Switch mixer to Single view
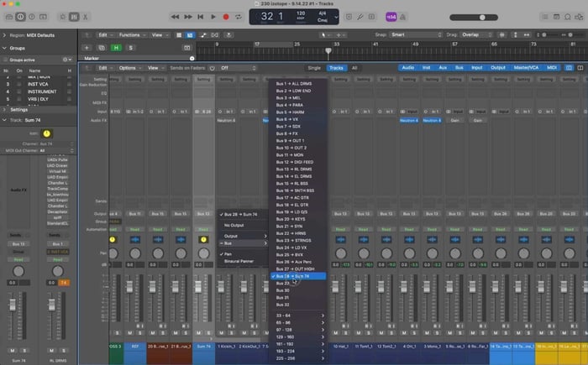Image resolution: width=588 pixels, height=365 pixels. pos(314,68)
